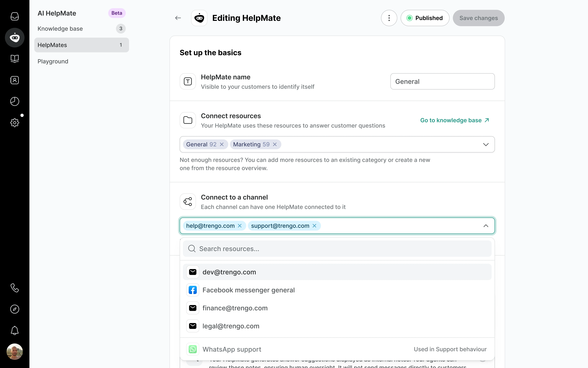Open the three-dot more options menu

point(389,18)
